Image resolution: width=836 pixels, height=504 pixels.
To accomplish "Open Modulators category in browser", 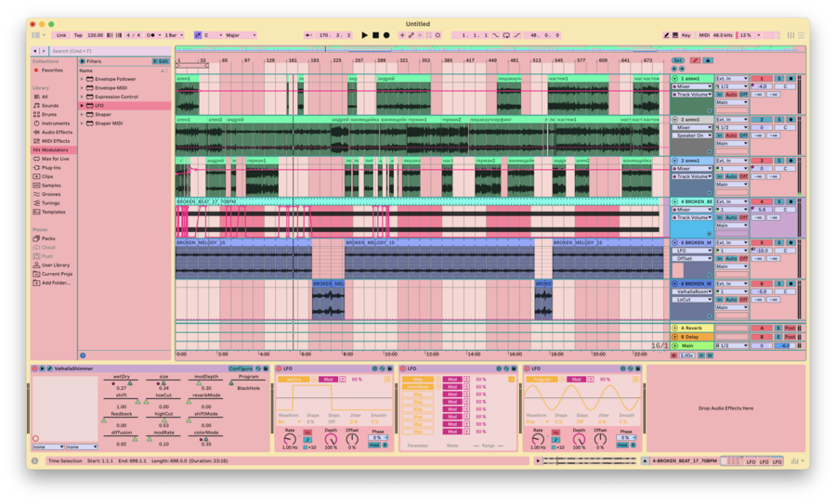I will [x=56, y=149].
